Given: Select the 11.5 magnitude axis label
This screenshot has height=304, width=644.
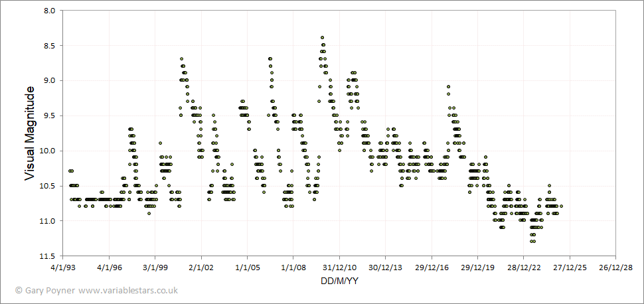Looking at the screenshot, I should pos(48,256).
